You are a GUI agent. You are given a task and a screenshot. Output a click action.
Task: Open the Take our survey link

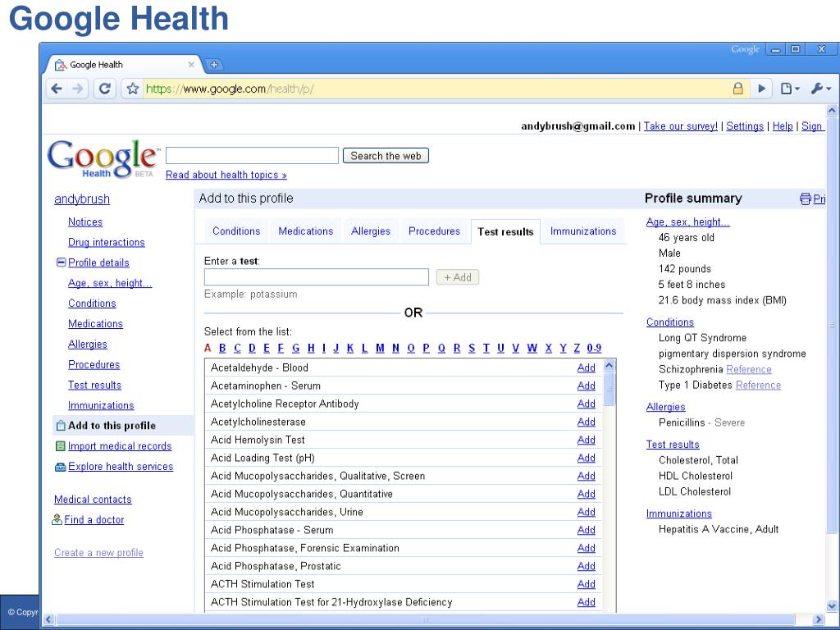(680, 126)
